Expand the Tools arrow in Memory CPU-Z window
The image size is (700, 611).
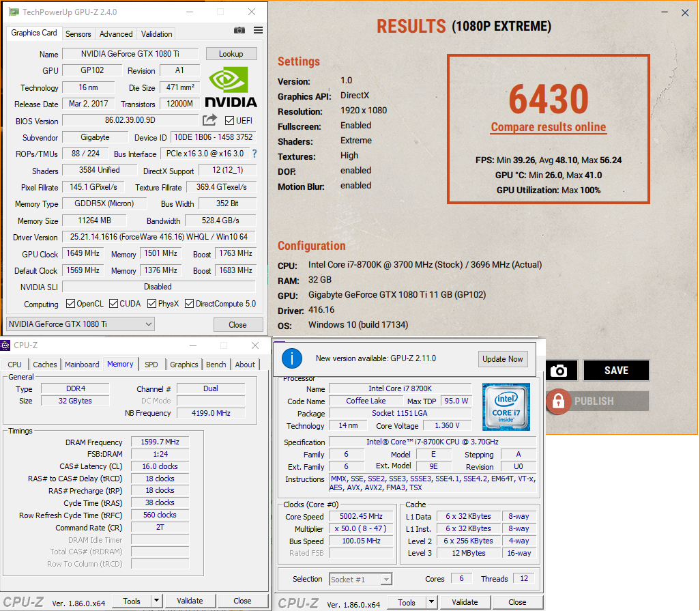pyautogui.click(x=157, y=601)
